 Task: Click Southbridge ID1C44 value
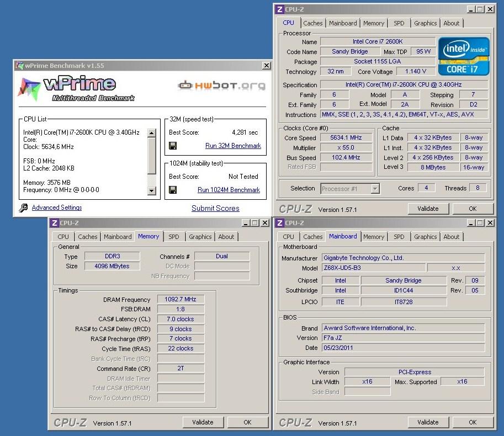click(x=404, y=290)
